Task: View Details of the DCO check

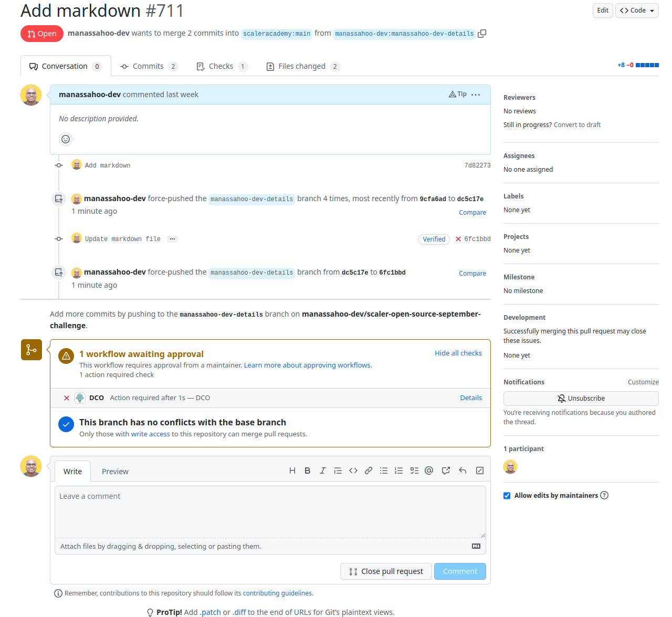Action: (470, 398)
